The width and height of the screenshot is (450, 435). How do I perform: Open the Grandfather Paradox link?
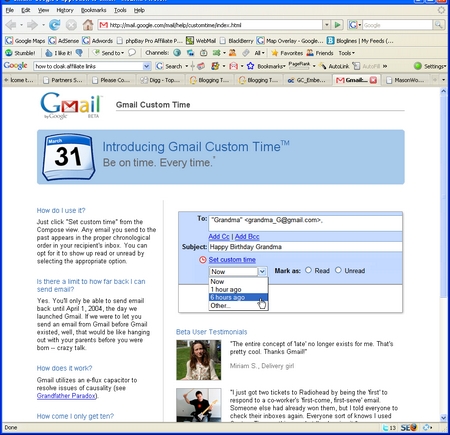[66, 396]
